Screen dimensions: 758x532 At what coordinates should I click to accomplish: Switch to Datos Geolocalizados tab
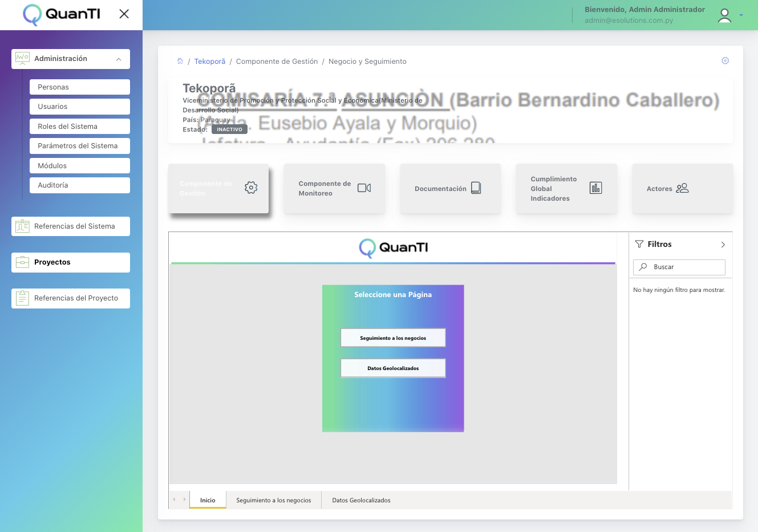(x=362, y=500)
